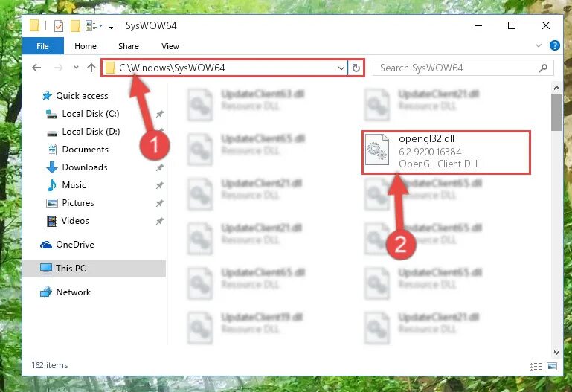Refresh the SysWOW64 folder view
Viewport: 572px width, 392px height.
[x=356, y=68]
